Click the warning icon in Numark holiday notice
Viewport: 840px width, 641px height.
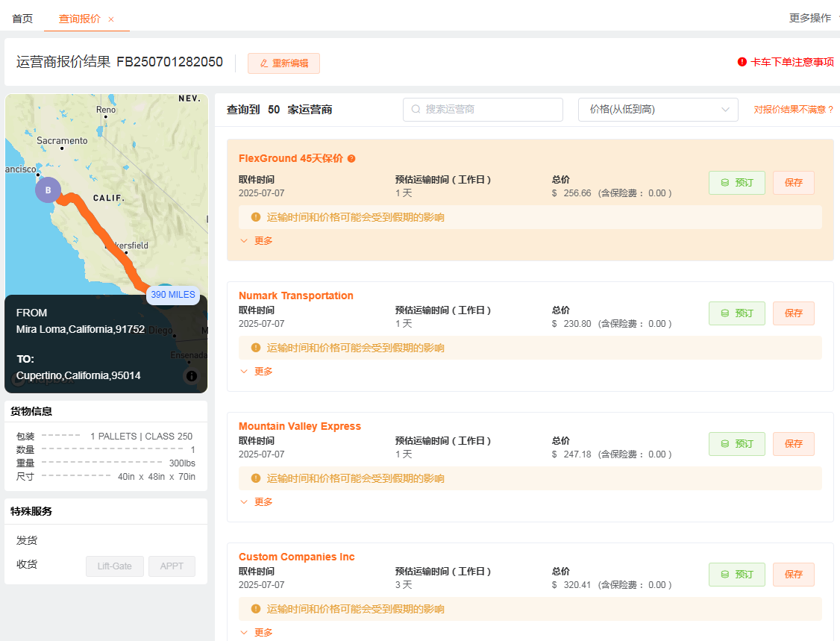pos(256,348)
